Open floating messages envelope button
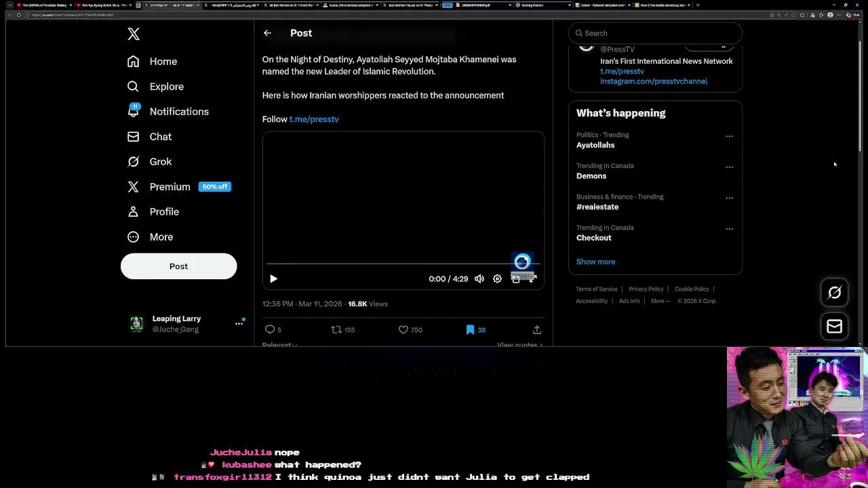 point(835,327)
